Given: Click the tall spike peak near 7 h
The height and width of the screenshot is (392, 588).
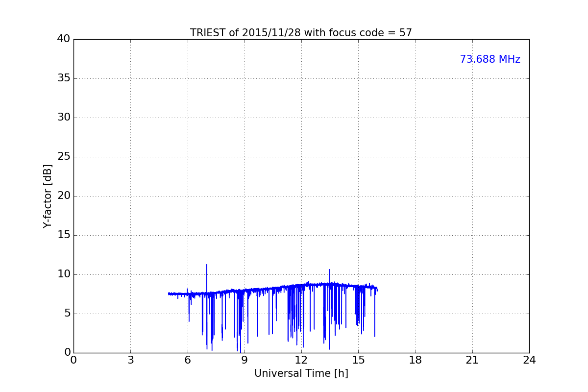Looking at the screenshot, I should point(207,265).
